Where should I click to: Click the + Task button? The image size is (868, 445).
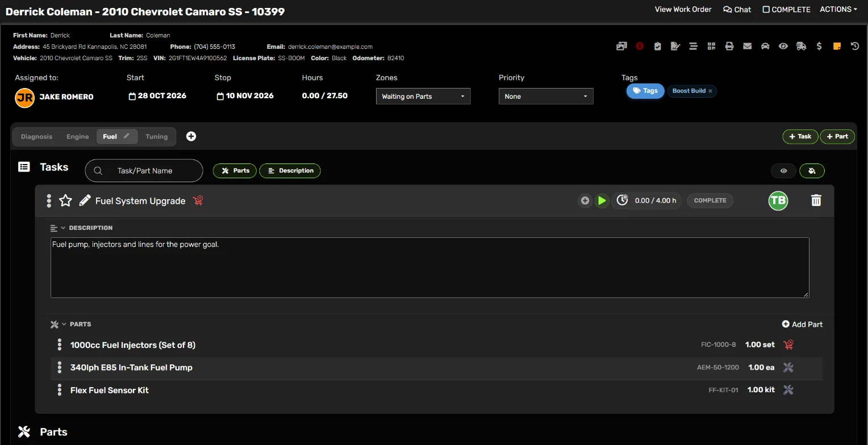coord(800,136)
